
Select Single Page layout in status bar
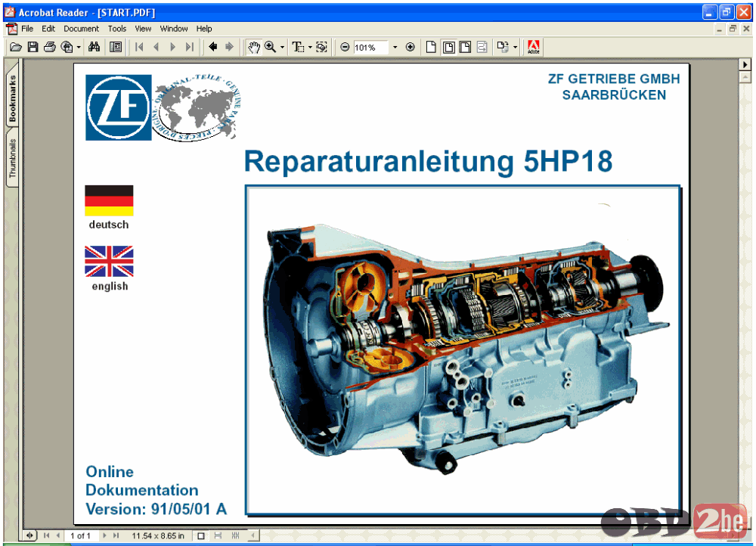coord(201,536)
